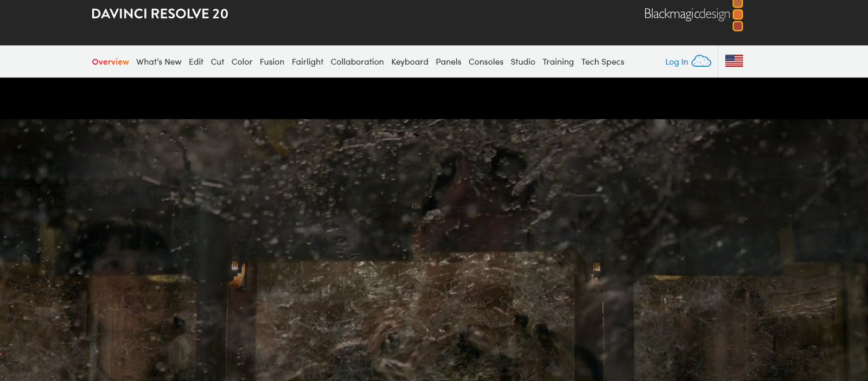Image resolution: width=868 pixels, height=381 pixels.
Task: Navigate to the Fusion section
Action: (272, 62)
